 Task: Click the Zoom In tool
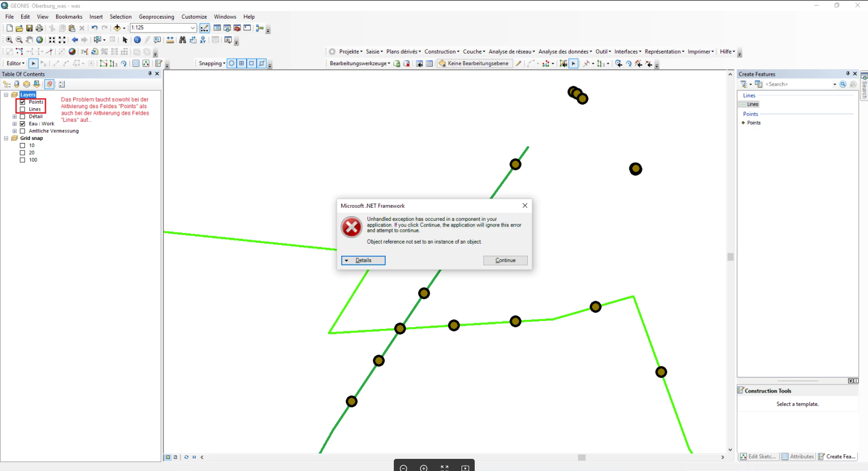tap(9, 39)
